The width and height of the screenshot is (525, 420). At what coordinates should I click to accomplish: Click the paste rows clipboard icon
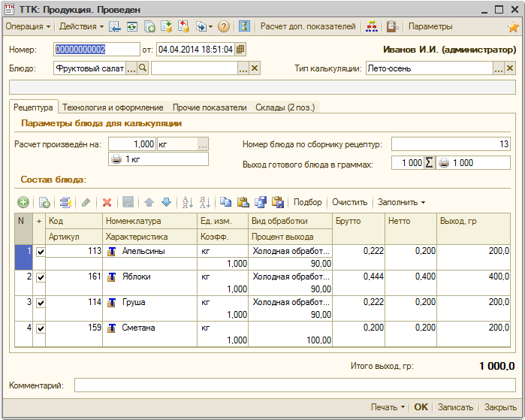point(243,202)
